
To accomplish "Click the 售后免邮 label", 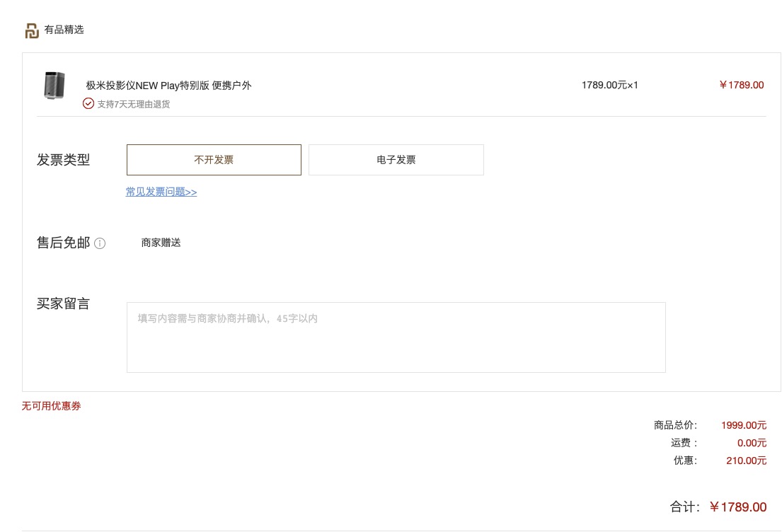I will point(63,243).
